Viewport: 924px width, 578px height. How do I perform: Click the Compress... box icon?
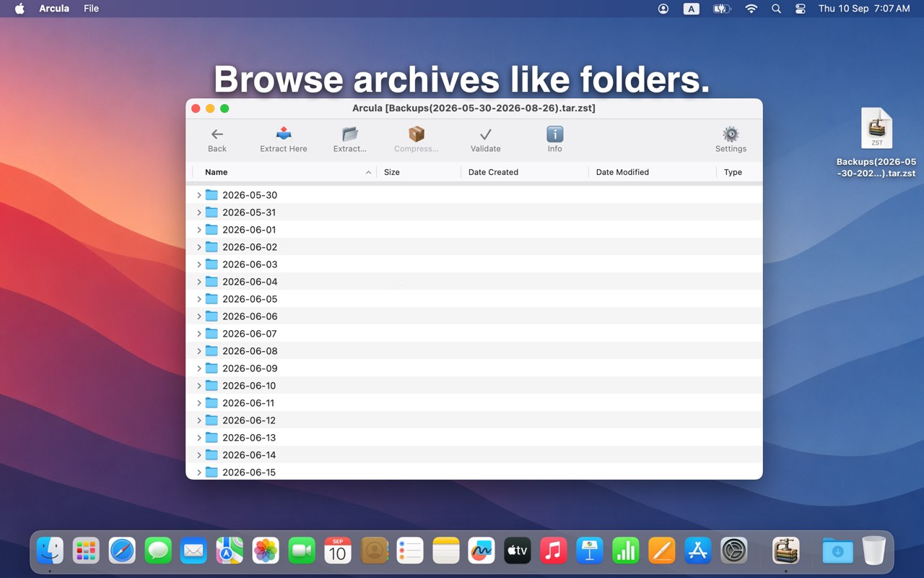click(x=417, y=134)
